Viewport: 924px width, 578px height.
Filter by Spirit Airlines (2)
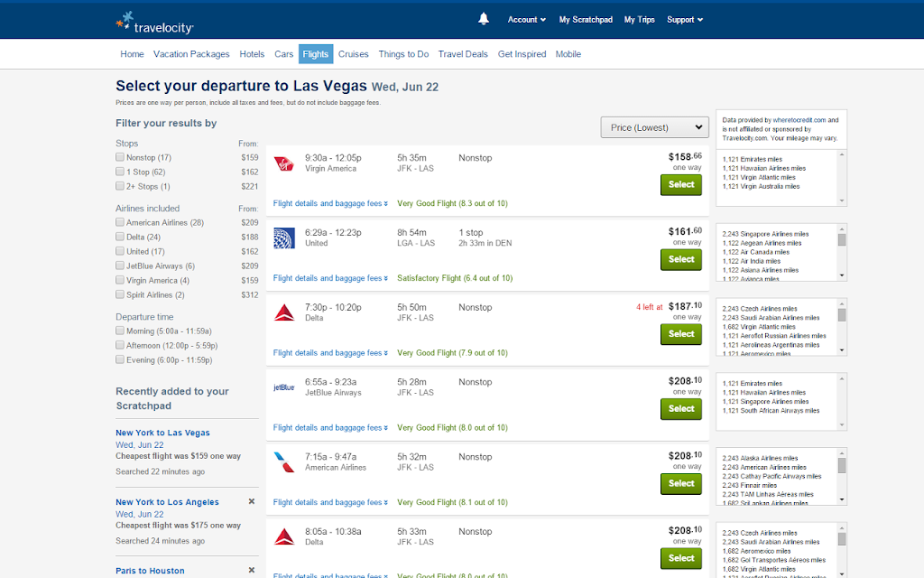[x=120, y=295]
